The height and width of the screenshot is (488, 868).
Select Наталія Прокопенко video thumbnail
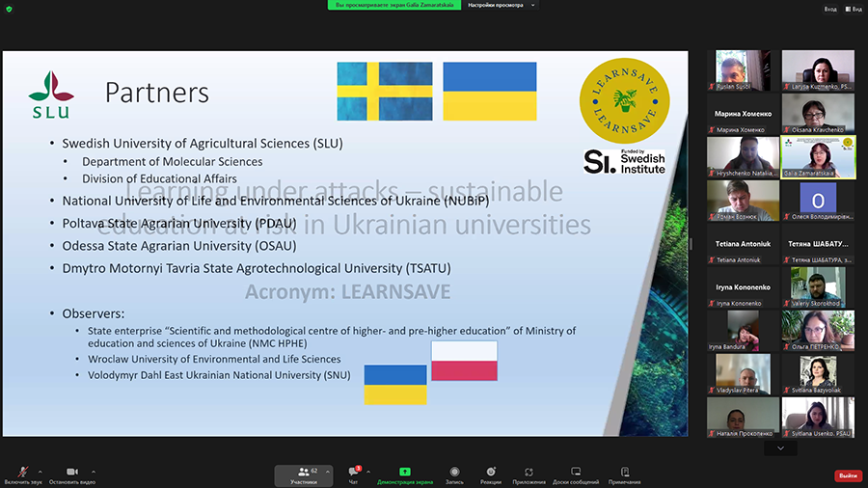point(743,418)
